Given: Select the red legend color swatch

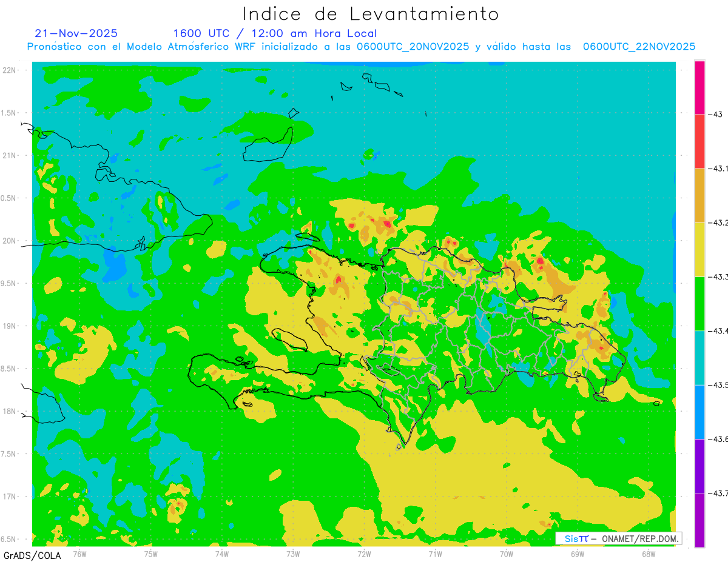Looking at the screenshot, I should tap(699, 141).
